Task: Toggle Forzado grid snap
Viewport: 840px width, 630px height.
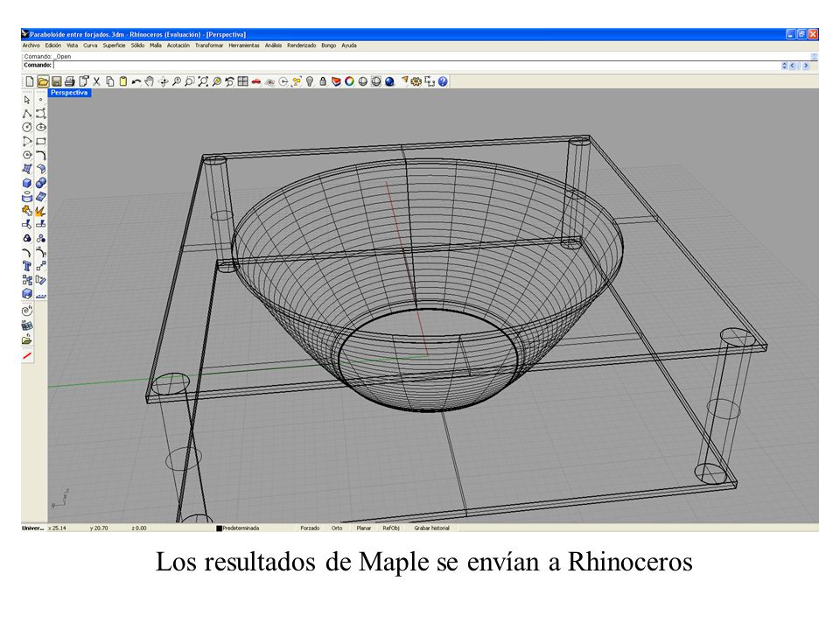Action: click(310, 528)
